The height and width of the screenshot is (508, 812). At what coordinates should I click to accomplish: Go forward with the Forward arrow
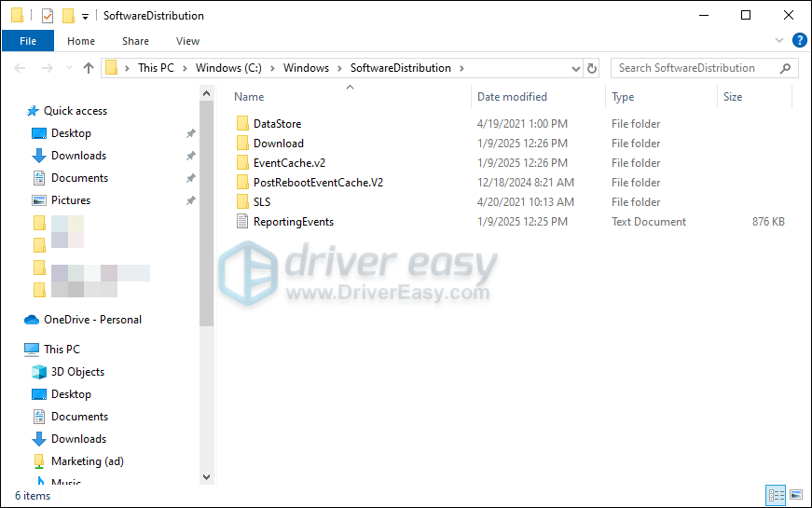point(48,68)
